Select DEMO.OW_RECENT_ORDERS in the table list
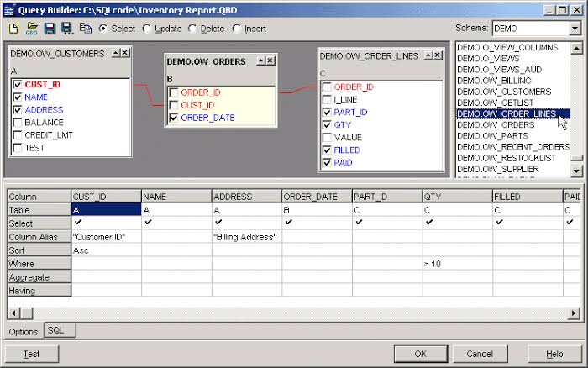Screen dimensions: 588x368 pos(512,147)
